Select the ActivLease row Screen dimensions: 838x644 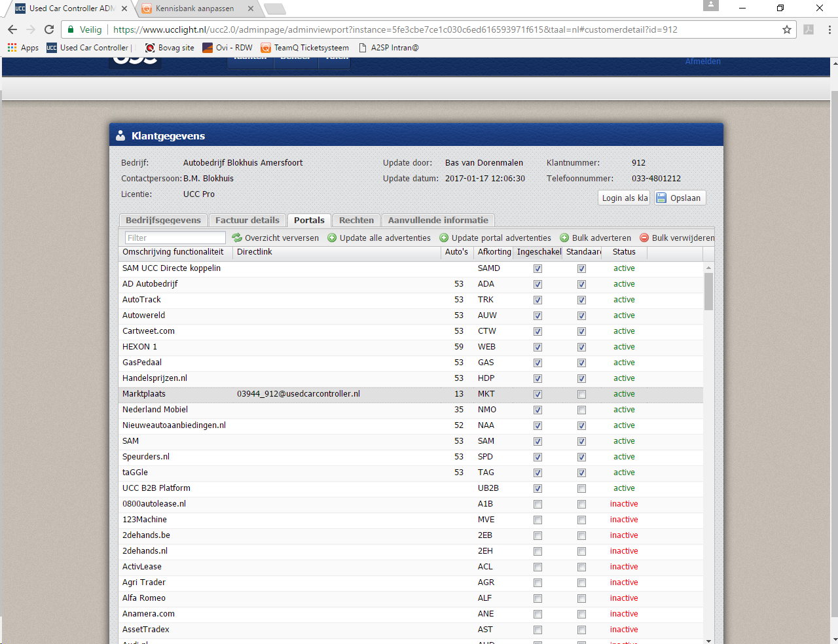pyautogui.click(x=412, y=567)
